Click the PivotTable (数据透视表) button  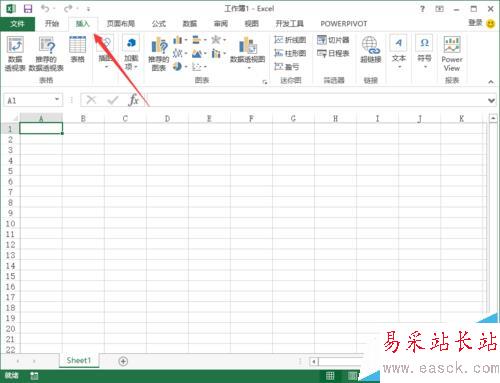[15, 53]
